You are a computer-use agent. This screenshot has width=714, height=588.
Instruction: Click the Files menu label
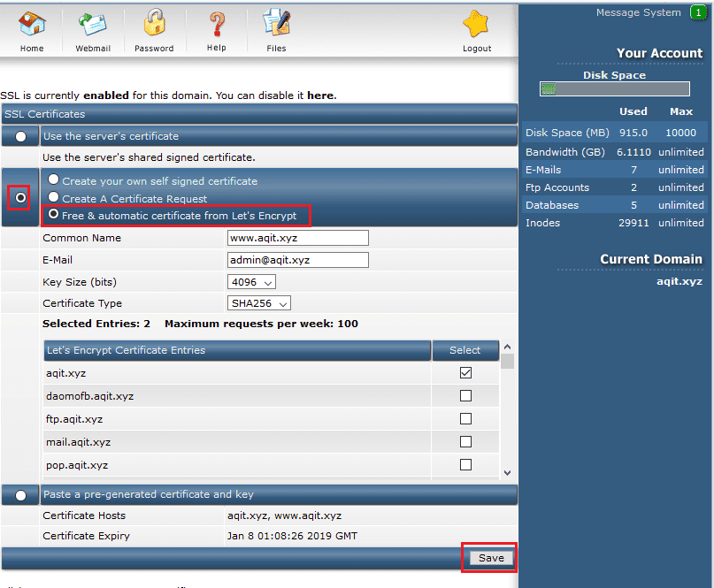[276, 49]
